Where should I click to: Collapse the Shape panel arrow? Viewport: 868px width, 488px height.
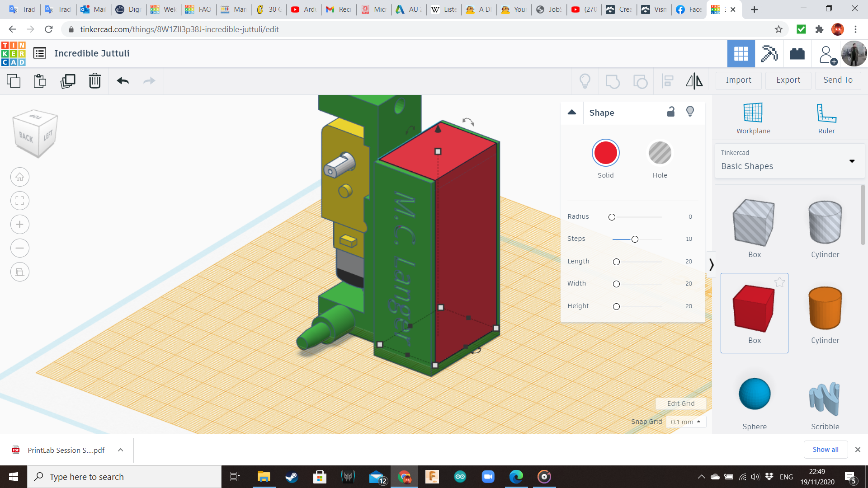click(572, 112)
